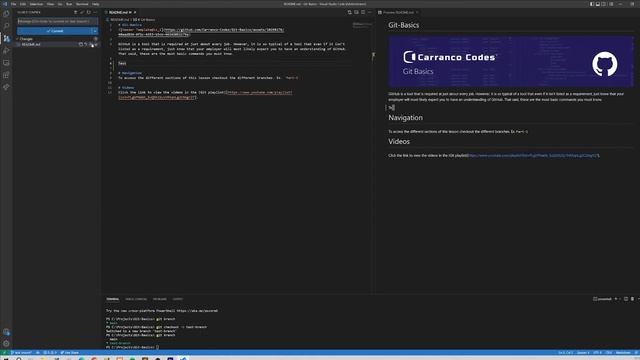Open editor More Actions ellipsis
This screenshot has width=640, height=360.
pyautogui.click(x=369, y=12)
